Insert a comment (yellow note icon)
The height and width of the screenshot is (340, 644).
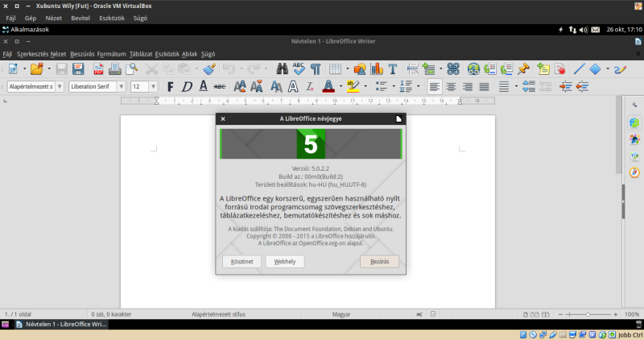click(x=543, y=68)
